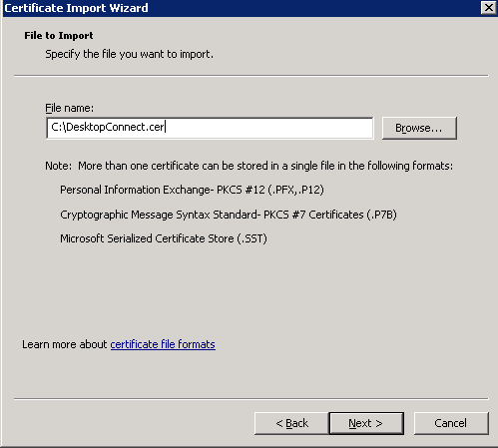This screenshot has width=498, height=448.
Task: Click the PKCS #12 (.PFX,.P12) format line
Action: coord(192,190)
